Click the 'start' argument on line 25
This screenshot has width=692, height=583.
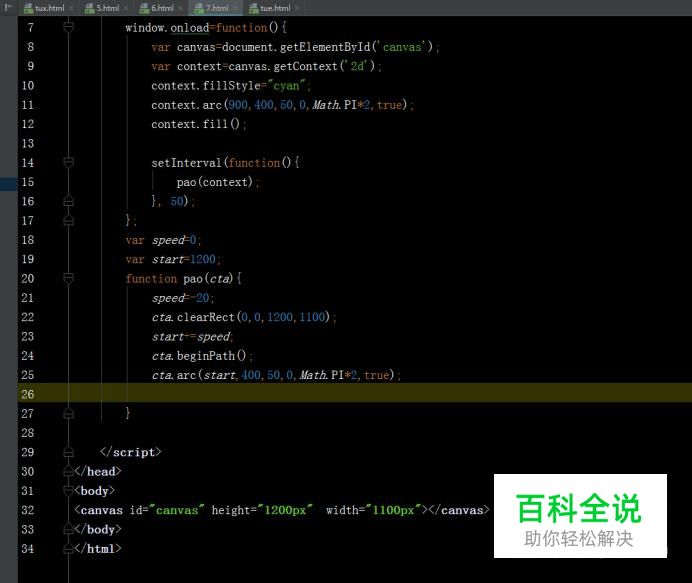(x=219, y=375)
